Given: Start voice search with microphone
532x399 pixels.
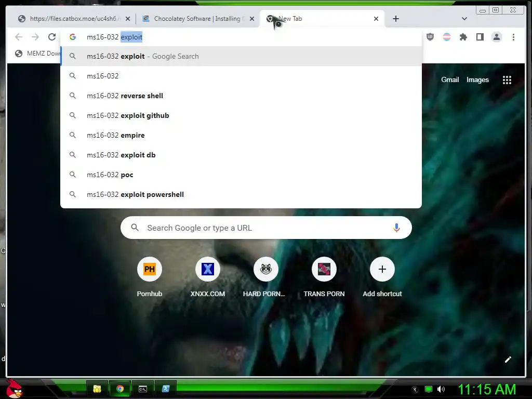Looking at the screenshot, I should click(396, 228).
